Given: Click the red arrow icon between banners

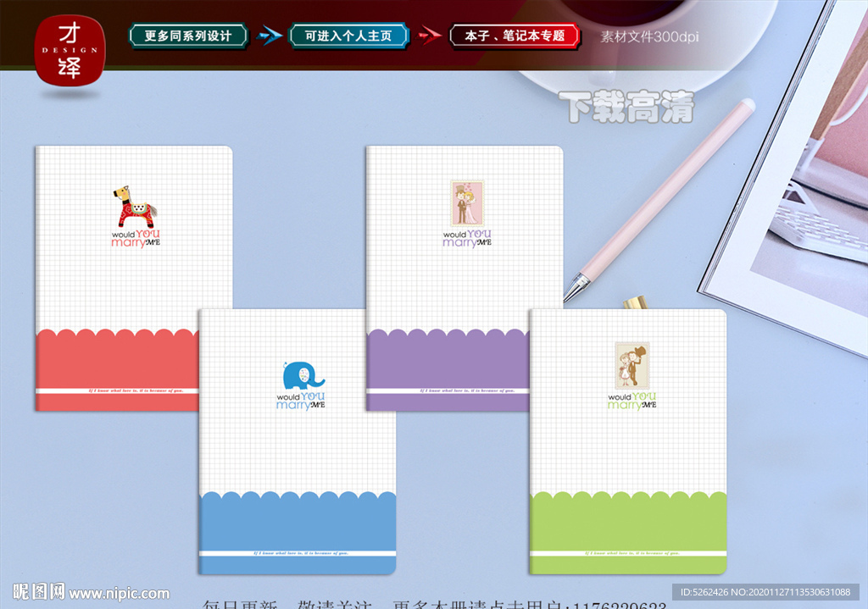Looking at the screenshot, I should click(x=430, y=36).
